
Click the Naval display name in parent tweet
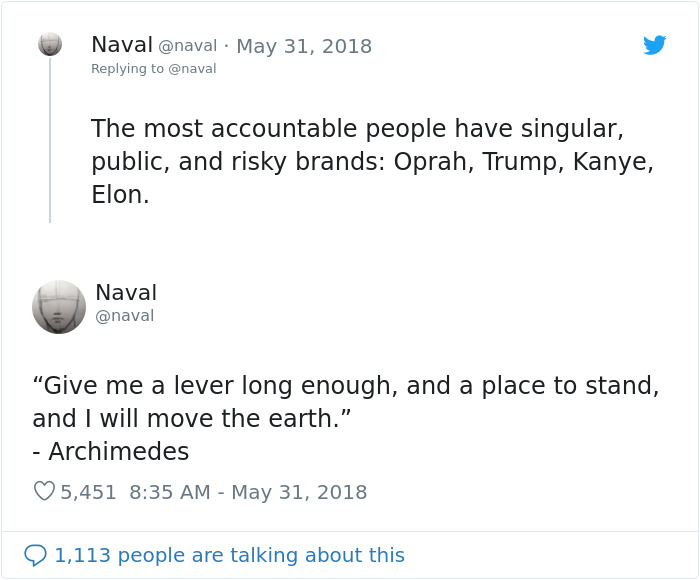[121, 45]
